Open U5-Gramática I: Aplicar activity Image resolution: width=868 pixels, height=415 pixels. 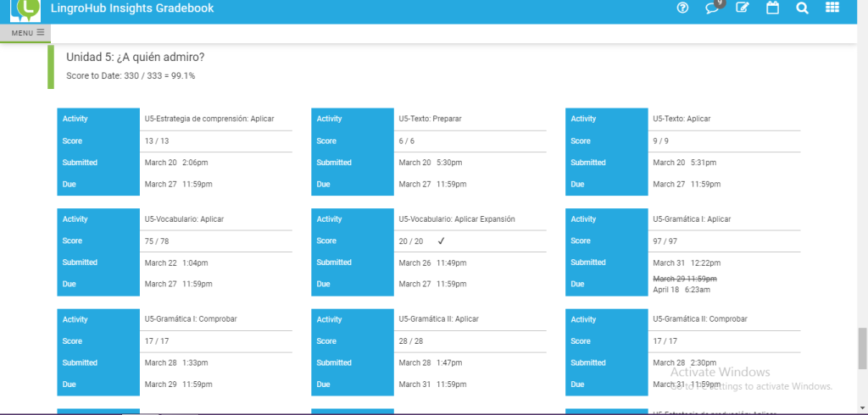692,219
